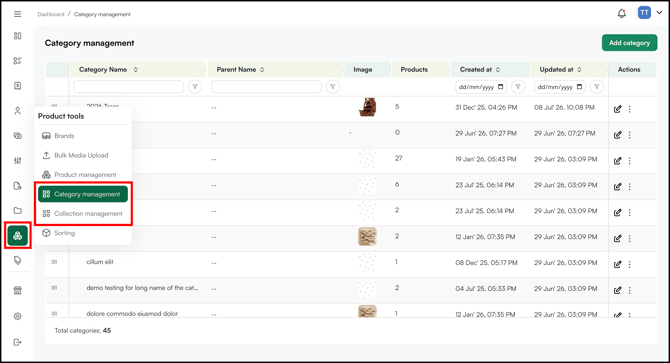Sort by Updated at column
Image resolution: width=670 pixels, height=363 pixels.
coord(579,70)
